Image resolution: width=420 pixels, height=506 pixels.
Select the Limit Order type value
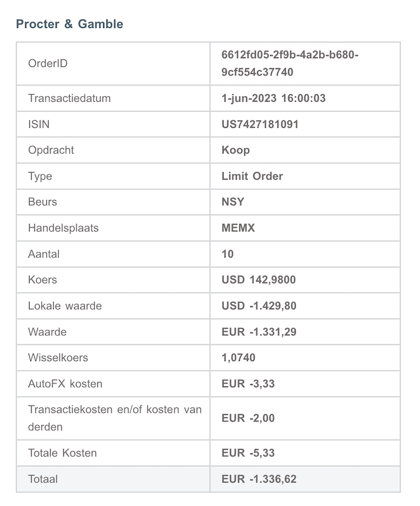tap(252, 176)
